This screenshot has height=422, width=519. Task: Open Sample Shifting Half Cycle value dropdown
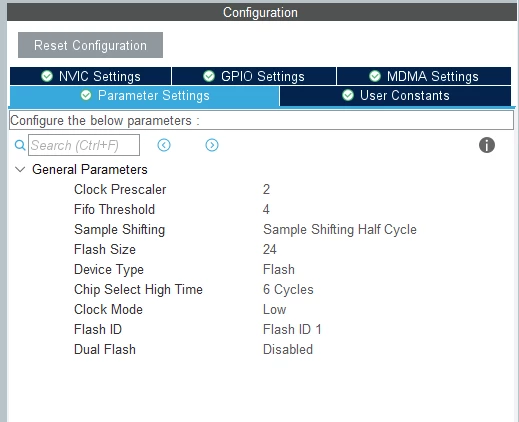(340, 229)
